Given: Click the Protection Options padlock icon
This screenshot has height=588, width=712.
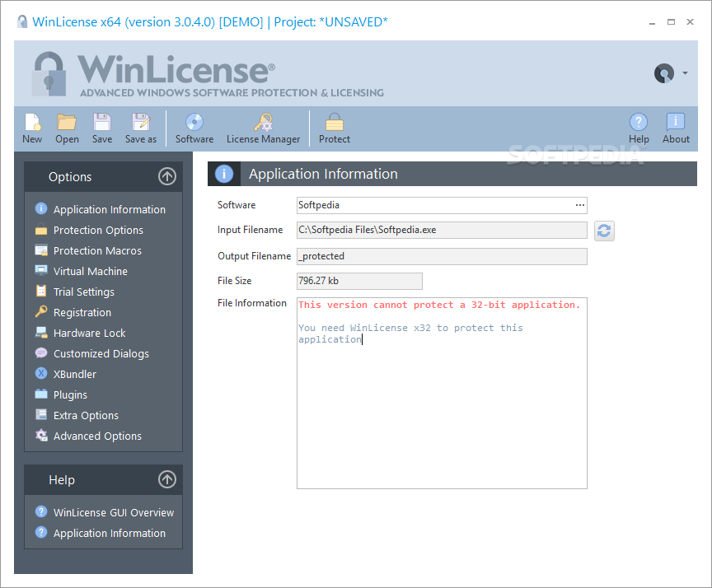Looking at the screenshot, I should (41, 229).
